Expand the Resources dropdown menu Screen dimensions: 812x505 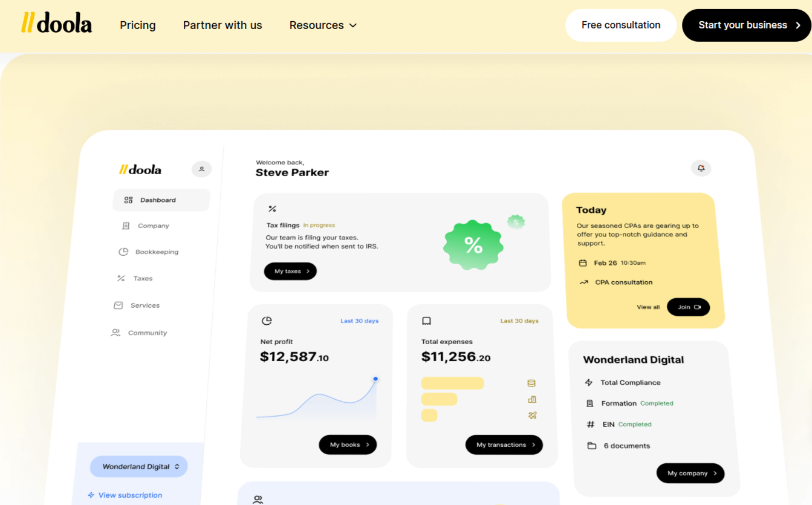coord(323,25)
